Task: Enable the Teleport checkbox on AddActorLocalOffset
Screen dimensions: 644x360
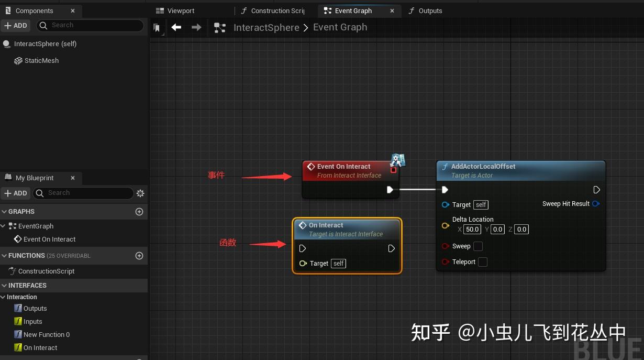Action: point(482,262)
